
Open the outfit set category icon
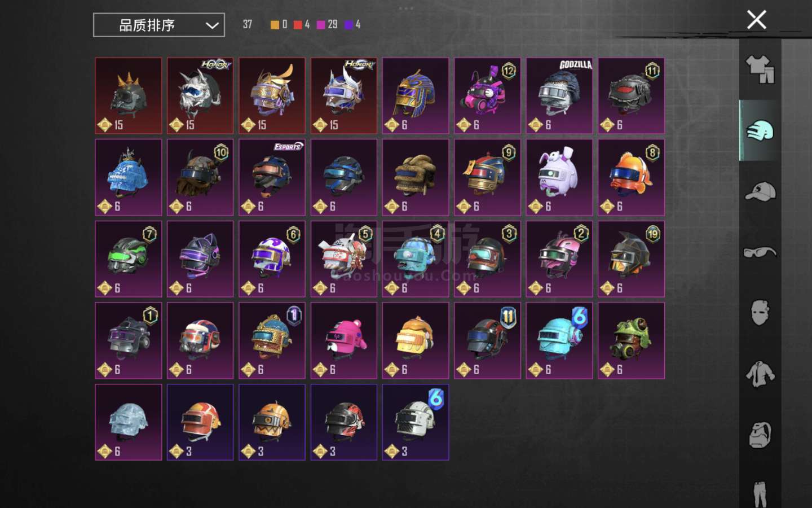click(x=760, y=69)
